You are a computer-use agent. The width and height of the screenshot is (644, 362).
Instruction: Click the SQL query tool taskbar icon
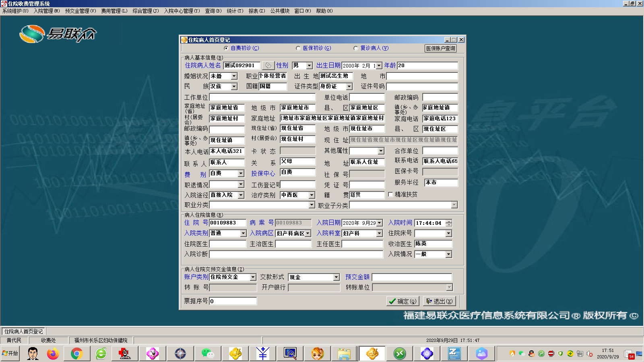pyautogui.click(x=290, y=354)
